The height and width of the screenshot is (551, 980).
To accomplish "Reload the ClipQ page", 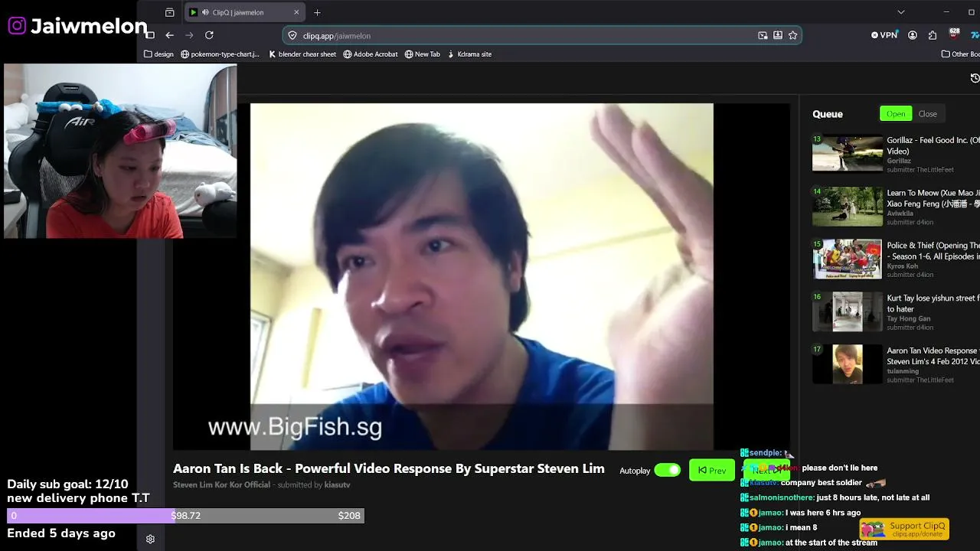I will point(209,35).
